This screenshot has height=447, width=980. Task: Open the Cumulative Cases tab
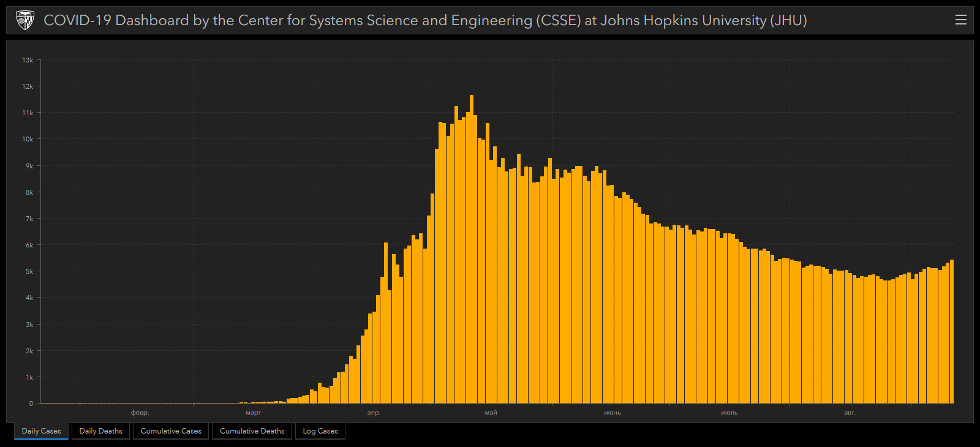pos(171,431)
